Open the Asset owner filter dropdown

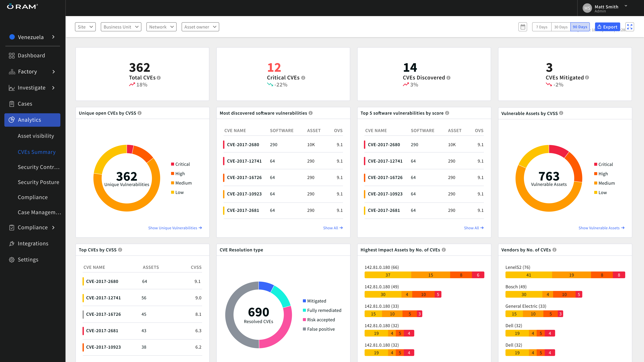[200, 27]
